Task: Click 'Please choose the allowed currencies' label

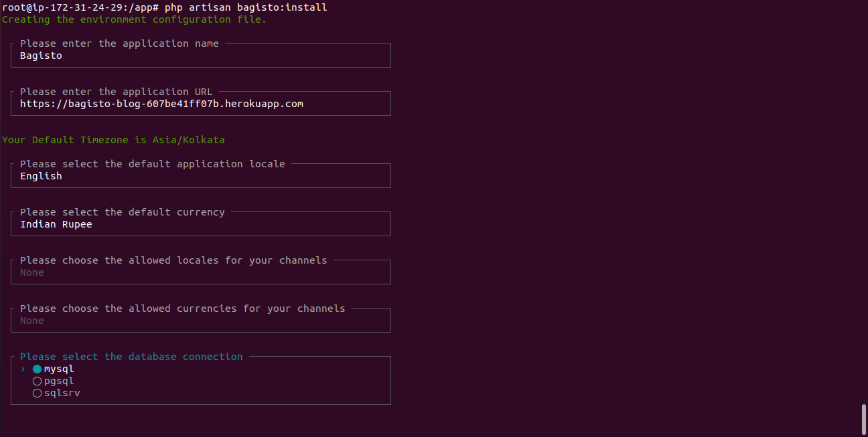Action: click(183, 309)
